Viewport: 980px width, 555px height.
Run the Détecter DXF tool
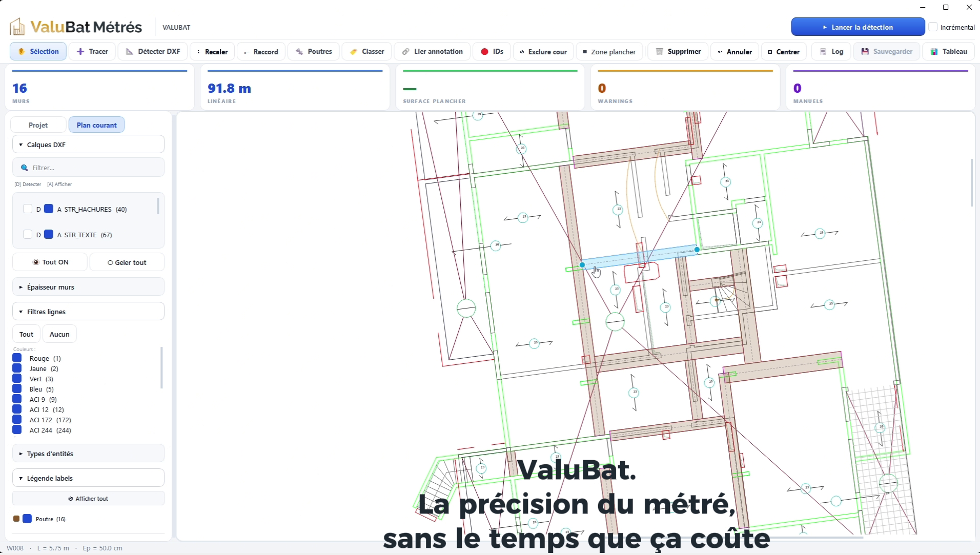pyautogui.click(x=153, y=51)
